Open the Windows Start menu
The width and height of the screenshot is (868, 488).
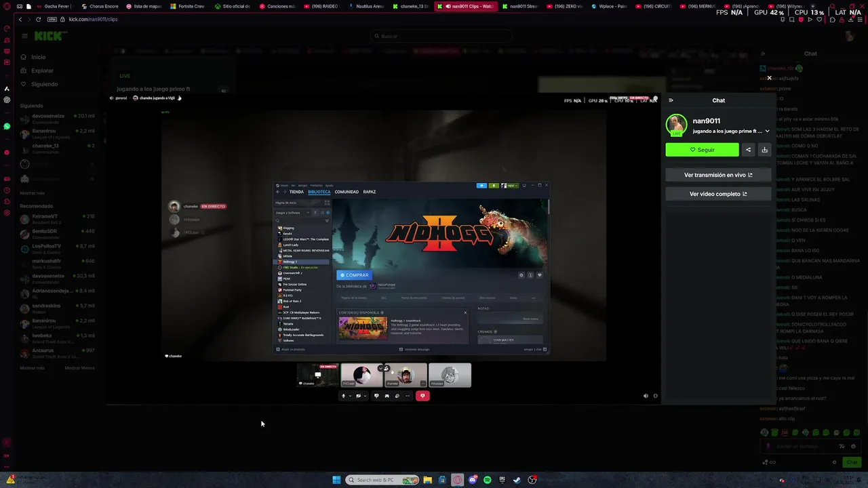pyautogui.click(x=336, y=480)
